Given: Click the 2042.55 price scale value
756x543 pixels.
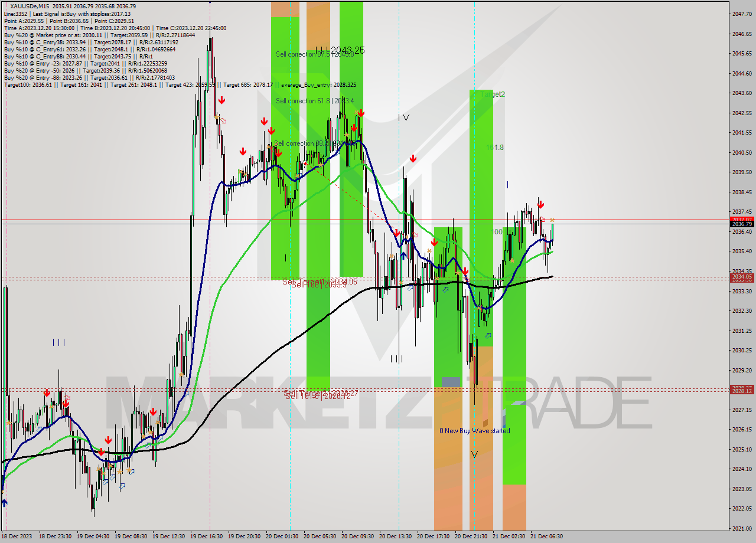Looking at the screenshot, I should (742, 113).
